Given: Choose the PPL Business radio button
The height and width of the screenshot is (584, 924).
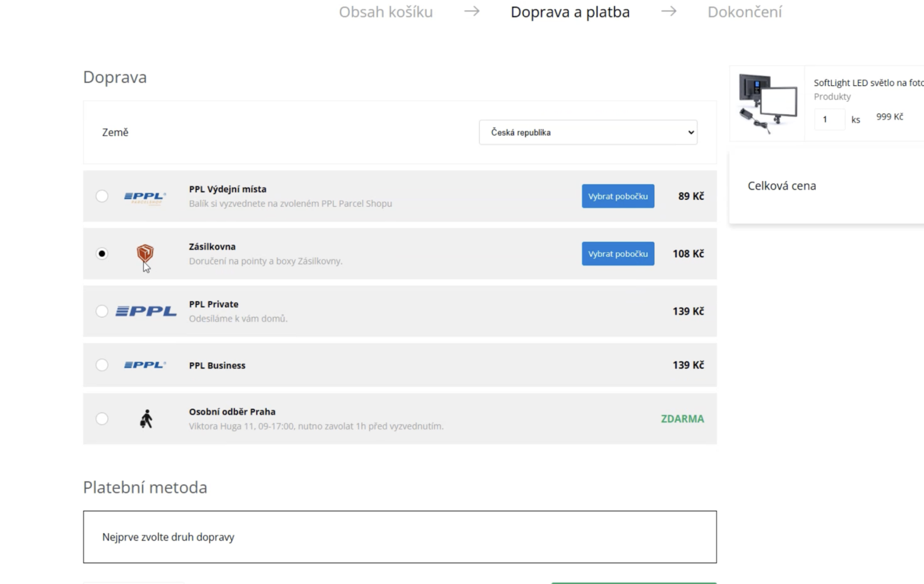Looking at the screenshot, I should [x=102, y=365].
